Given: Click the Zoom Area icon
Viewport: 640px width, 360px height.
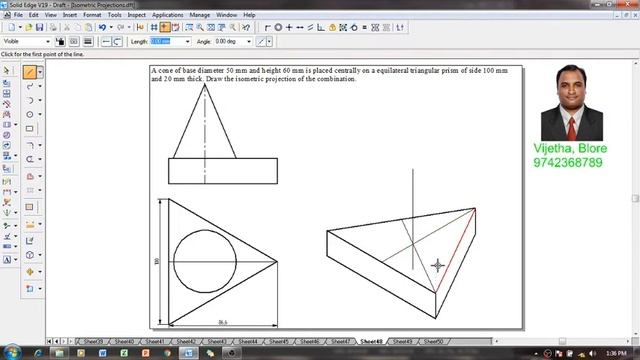Looking at the screenshot, I should [189, 28].
